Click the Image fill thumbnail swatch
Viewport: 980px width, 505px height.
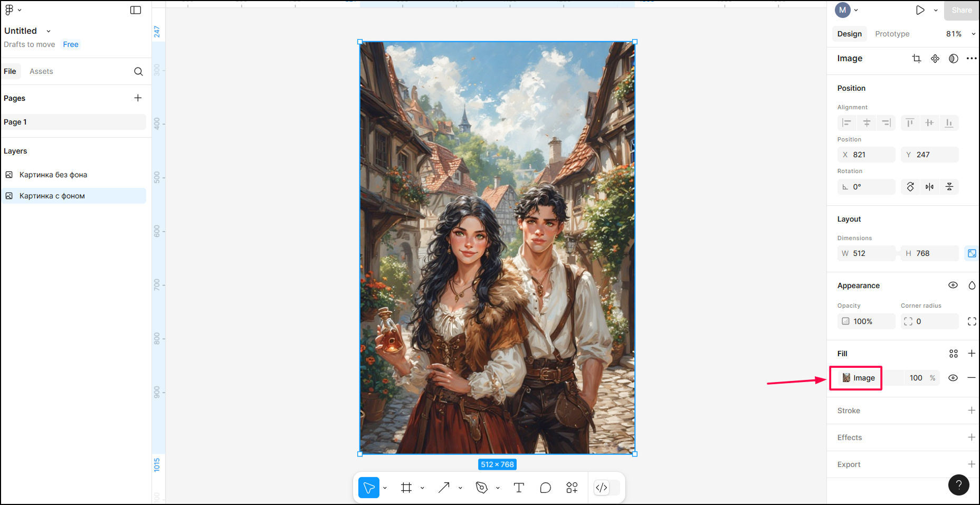(x=846, y=378)
